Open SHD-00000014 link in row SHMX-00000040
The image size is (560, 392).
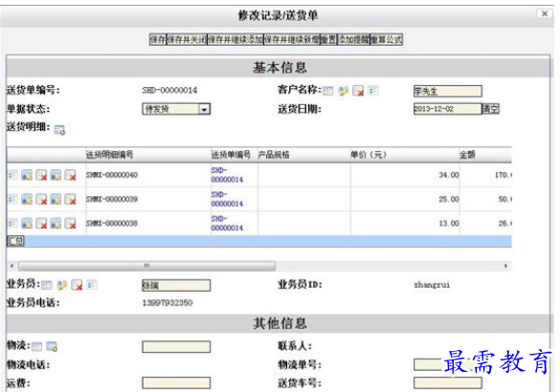pyautogui.click(x=227, y=175)
